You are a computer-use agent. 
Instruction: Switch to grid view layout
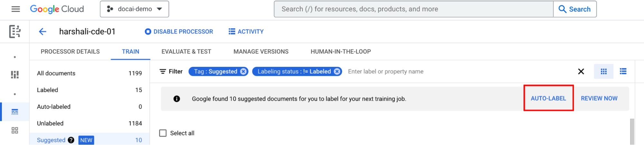[603, 71]
